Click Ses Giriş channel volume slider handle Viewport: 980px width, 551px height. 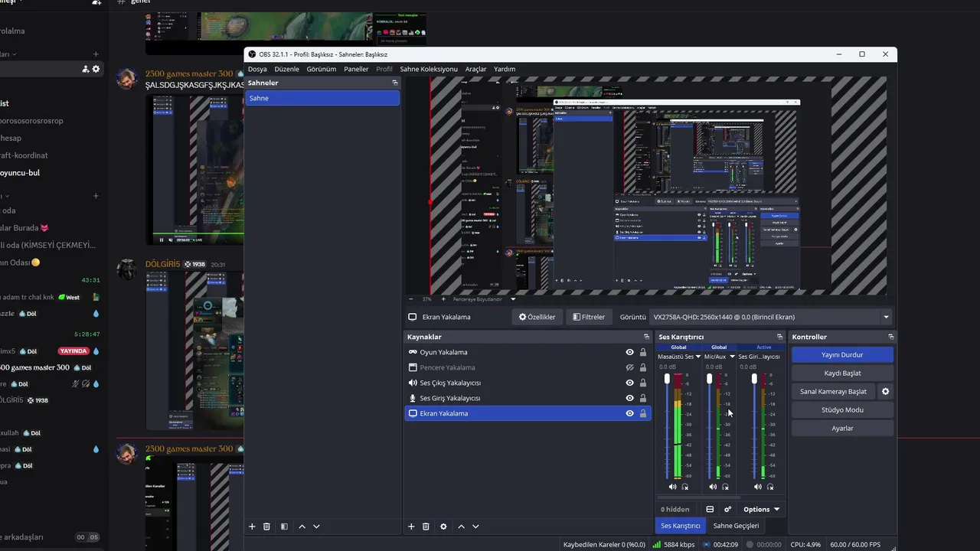click(x=754, y=379)
